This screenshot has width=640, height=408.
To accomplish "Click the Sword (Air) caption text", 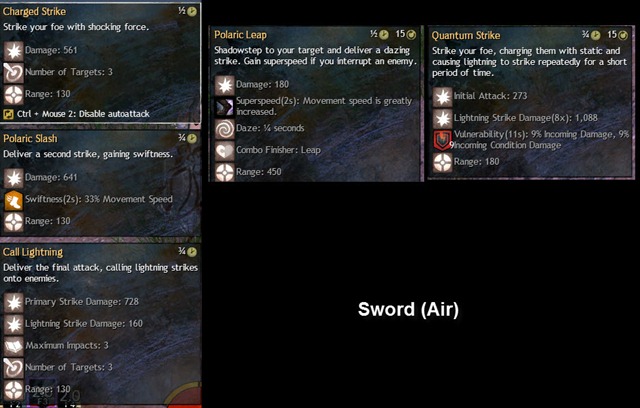I will (408, 310).
